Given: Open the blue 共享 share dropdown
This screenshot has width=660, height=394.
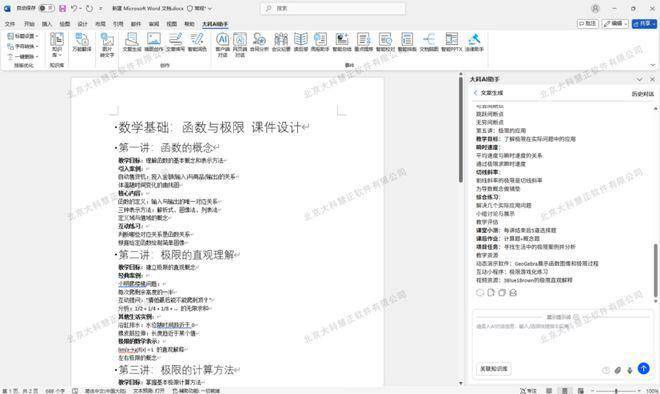Looking at the screenshot, I should click(644, 24).
